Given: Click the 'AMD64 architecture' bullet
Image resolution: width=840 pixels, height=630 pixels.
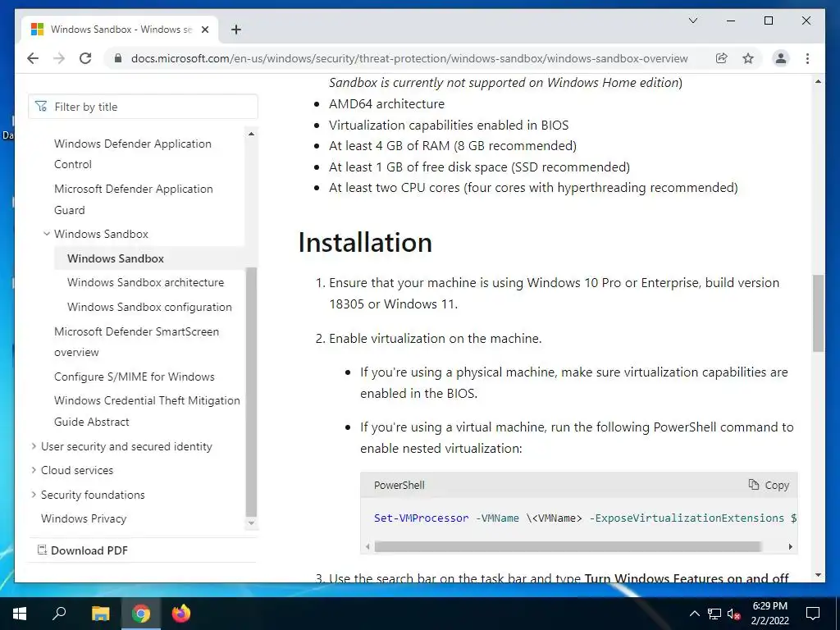Looking at the screenshot, I should pyautogui.click(x=386, y=103).
